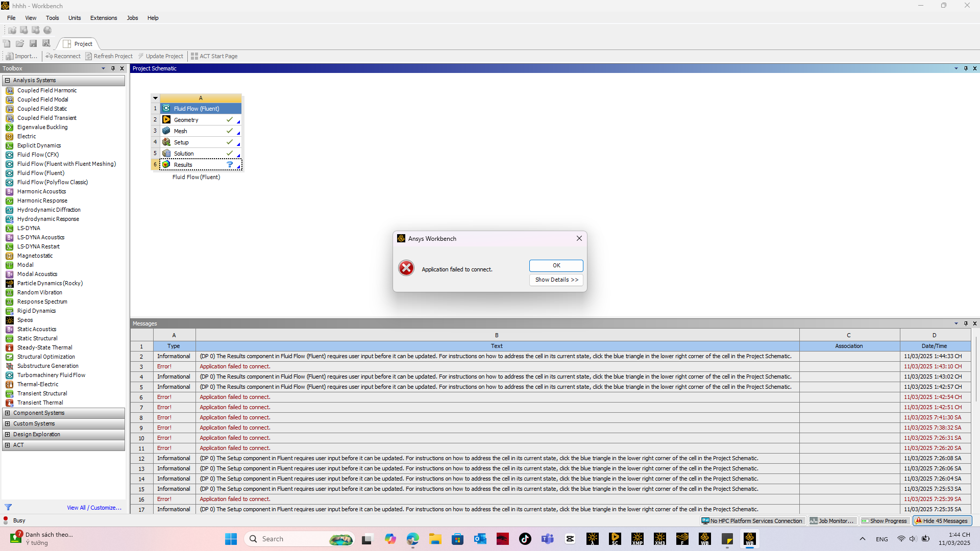Open the Extensions menu
The image size is (980, 551).
[104, 18]
